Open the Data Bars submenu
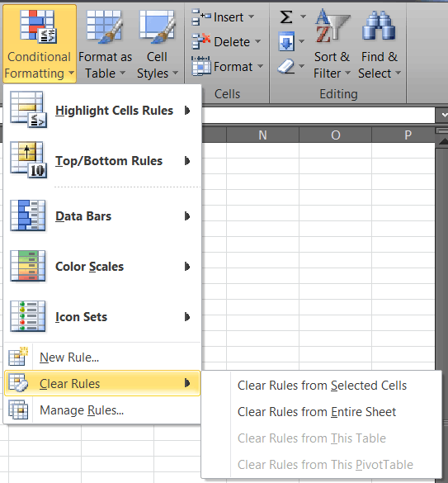This screenshot has height=483, width=448. (102, 216)
